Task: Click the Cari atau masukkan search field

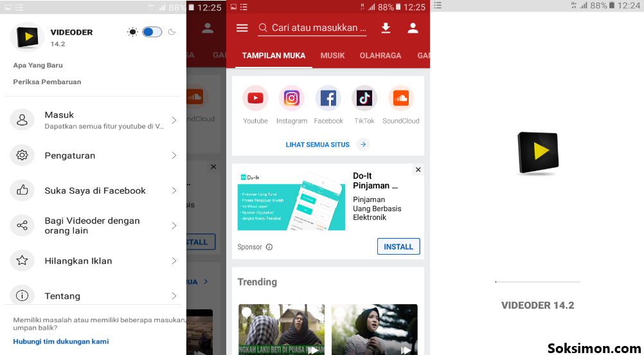Action: click(x=312, y=28)
